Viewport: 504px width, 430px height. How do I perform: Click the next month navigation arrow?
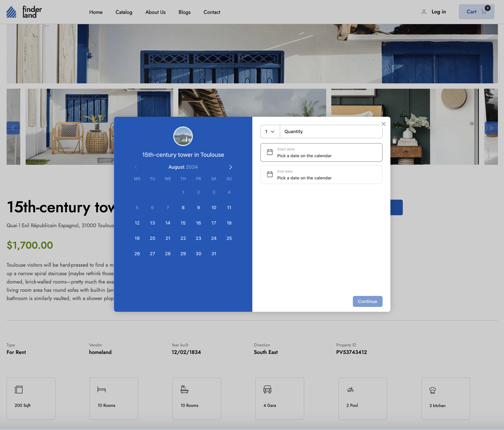231,167
